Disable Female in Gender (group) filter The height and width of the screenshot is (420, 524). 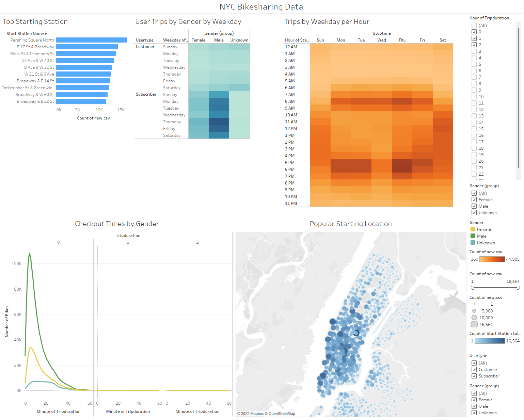[474, 199]
